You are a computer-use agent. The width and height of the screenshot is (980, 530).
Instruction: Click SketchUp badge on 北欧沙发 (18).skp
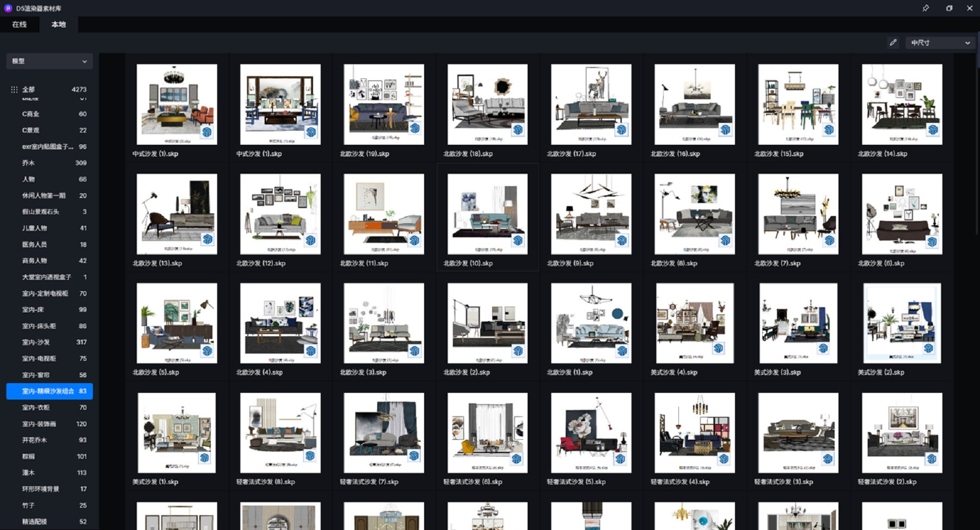click(x=518, y=130)
